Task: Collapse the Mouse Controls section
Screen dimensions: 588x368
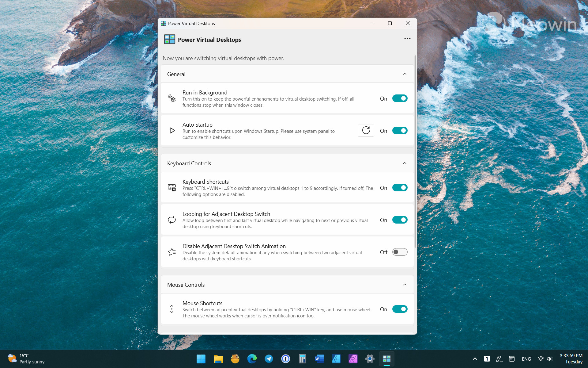Action: click(405, 285)
